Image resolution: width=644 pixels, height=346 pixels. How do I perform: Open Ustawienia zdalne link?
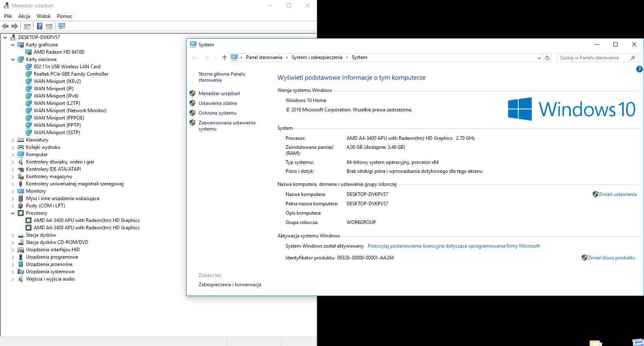tap(218, 103)
